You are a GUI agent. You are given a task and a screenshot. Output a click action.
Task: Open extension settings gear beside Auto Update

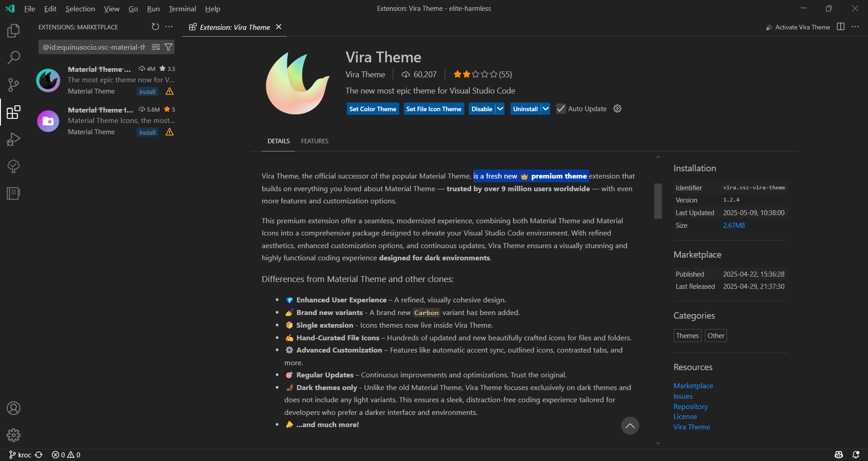click(x=617, y=108)
